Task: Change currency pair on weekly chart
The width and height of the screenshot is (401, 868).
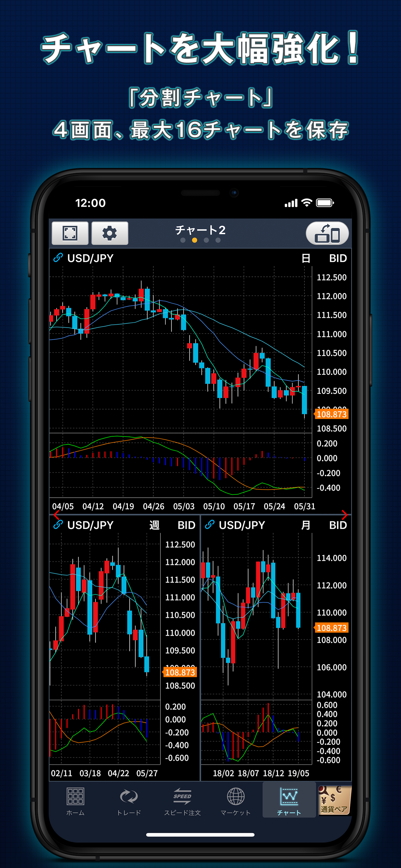Action: coord(90,525)
